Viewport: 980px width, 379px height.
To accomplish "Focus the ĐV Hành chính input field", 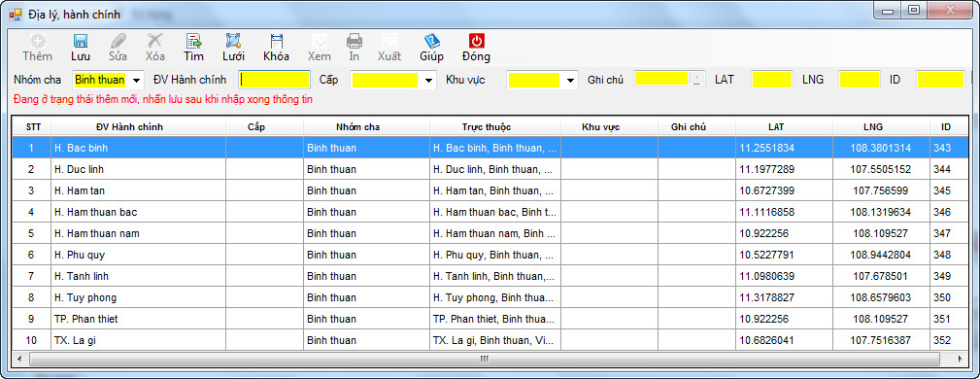I will click(x=274, y=80).
